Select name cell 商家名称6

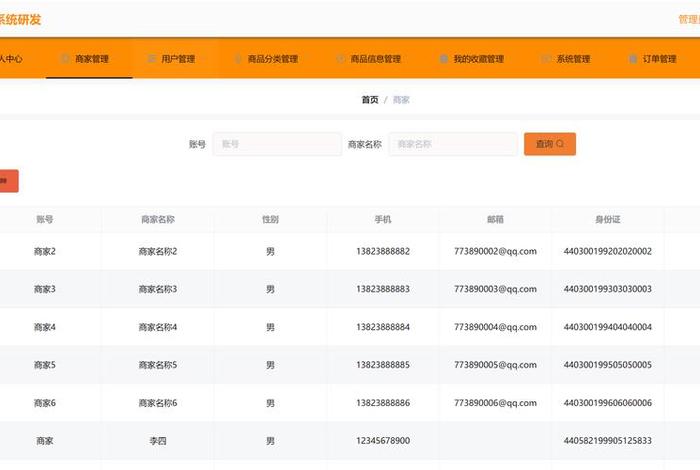click(158, 403)
